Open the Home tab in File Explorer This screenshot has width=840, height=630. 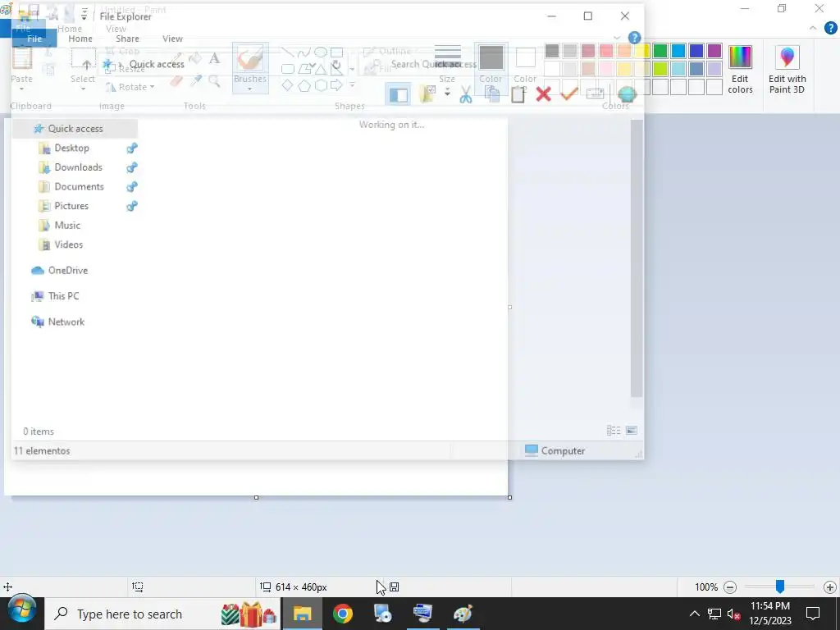click(x=80, y=39)
